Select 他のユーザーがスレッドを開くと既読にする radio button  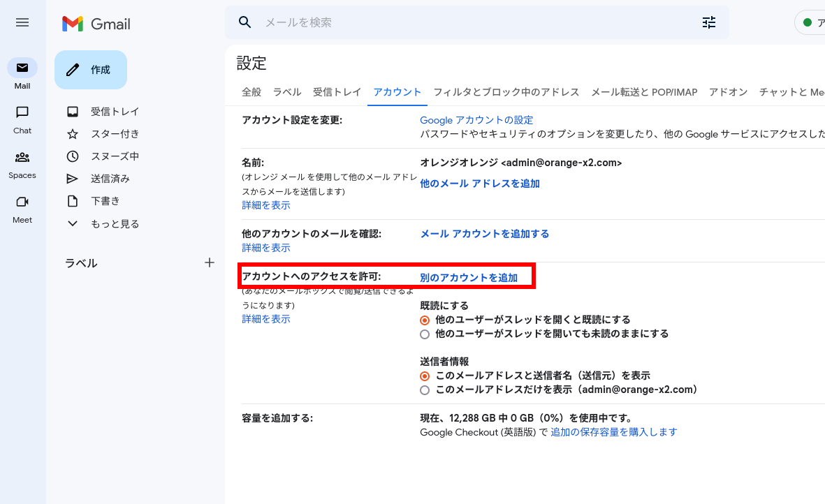coord(425,320)
